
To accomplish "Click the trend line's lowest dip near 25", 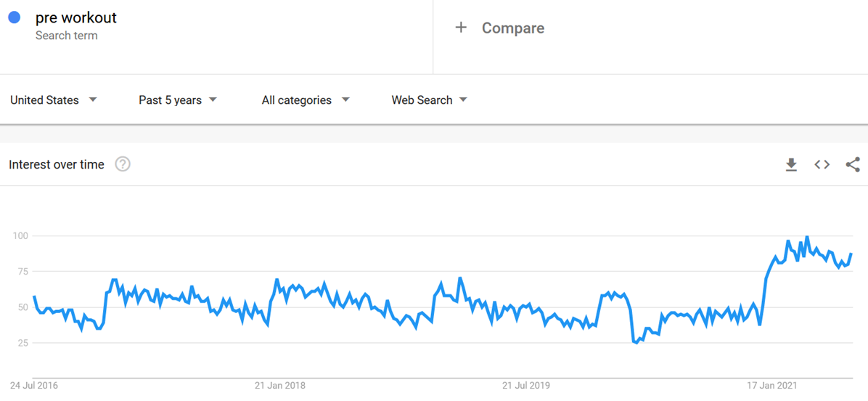I will coord(636,342).
